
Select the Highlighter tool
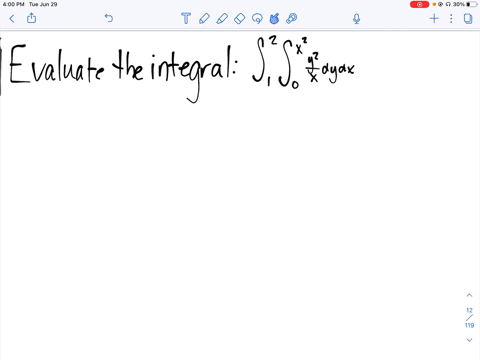click(x=222, y=18)
